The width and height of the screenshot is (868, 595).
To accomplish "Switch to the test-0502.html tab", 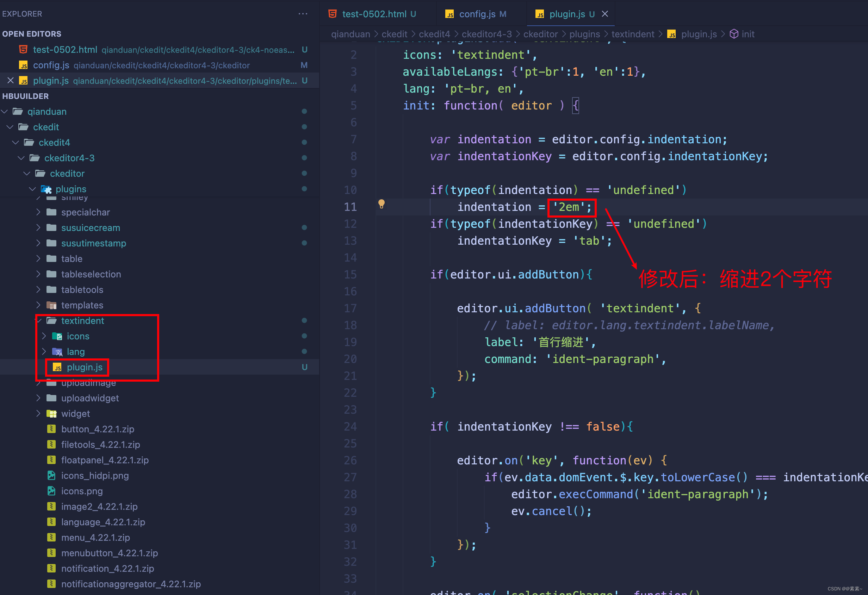I will point(374,14).
